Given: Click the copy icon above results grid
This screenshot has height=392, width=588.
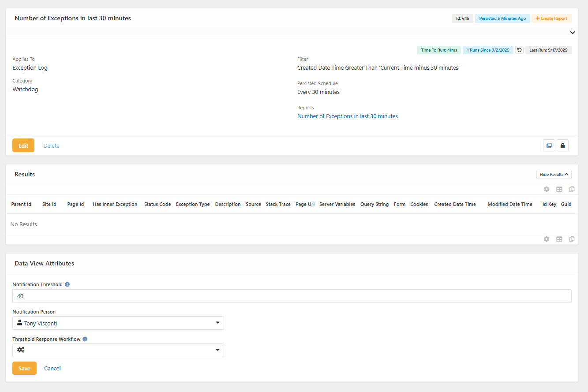Looking at the screenshot, I should point(572,189).
